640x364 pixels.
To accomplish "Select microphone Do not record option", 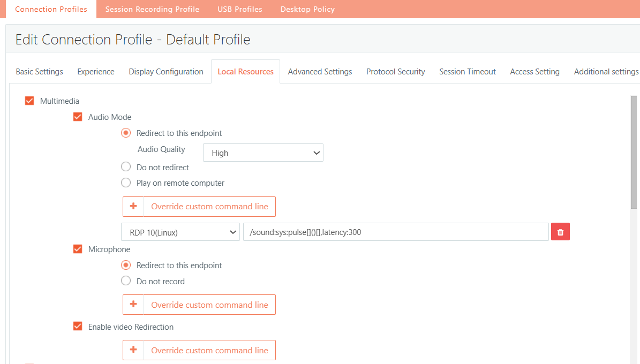I will point(126,281).
